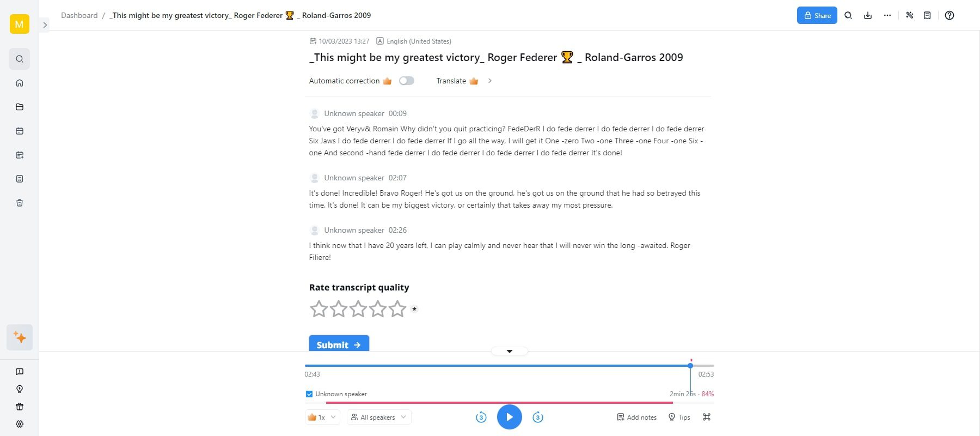
Task: Navigate to Dashboard via the breadcrumb
Action: pos(79,15)
